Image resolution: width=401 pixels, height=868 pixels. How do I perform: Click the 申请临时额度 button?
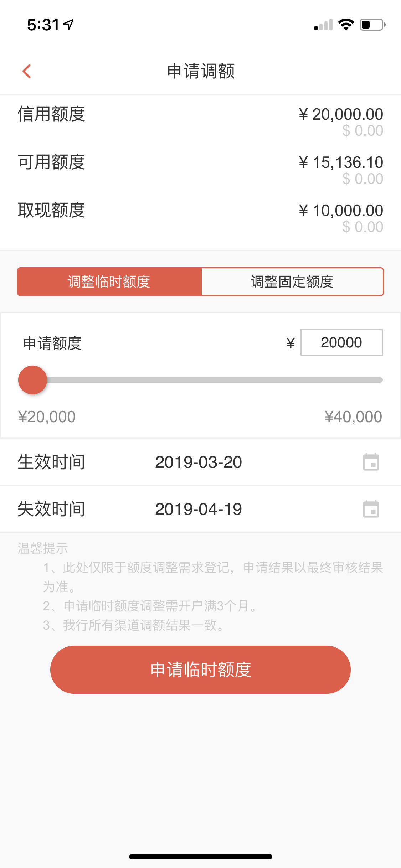[x=200, y=670]
